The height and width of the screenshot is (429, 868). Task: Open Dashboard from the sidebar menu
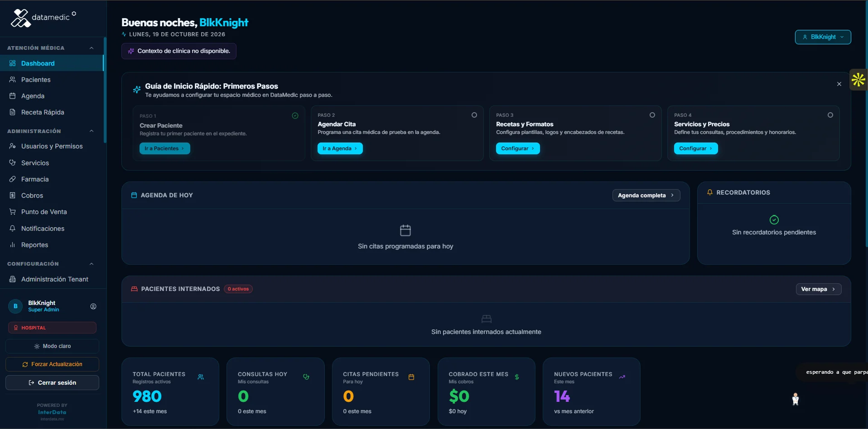click(52, 63)
